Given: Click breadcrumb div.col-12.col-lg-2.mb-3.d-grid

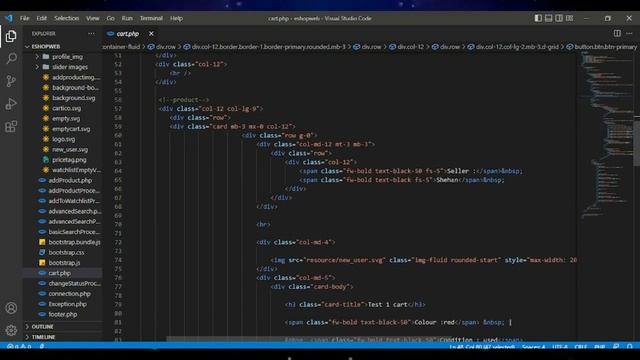Looking at the screenshot, I should (513, 47).
